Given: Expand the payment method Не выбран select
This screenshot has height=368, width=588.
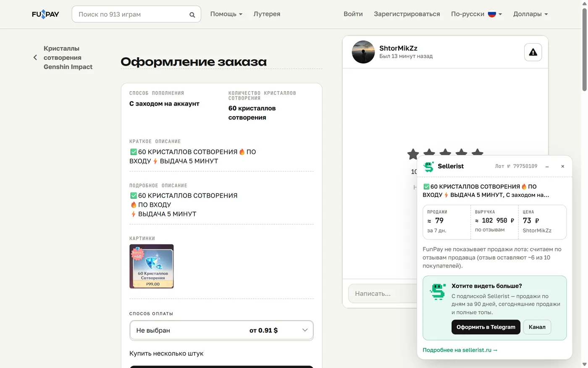Looking at the screenshot, I should (221, 330).
